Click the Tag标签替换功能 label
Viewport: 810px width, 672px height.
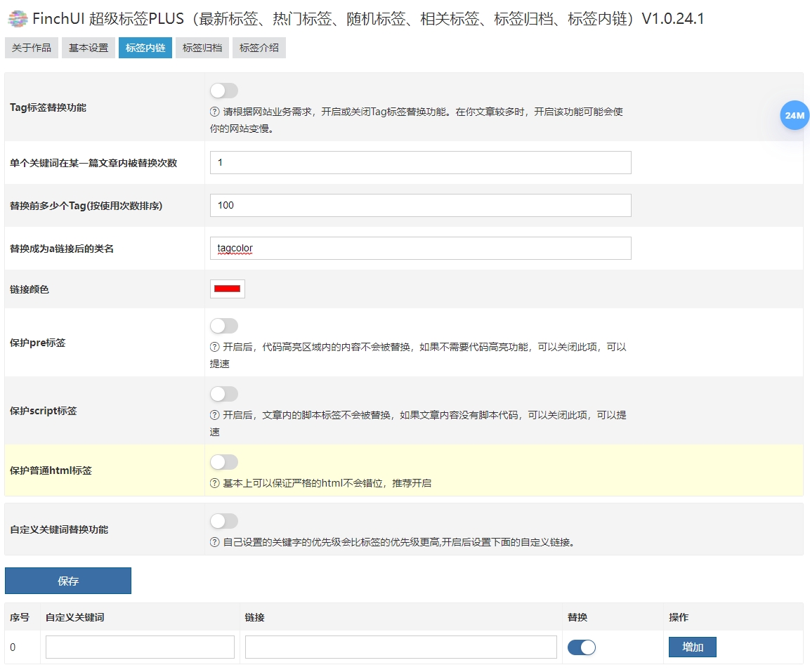(x=48, y=107)
